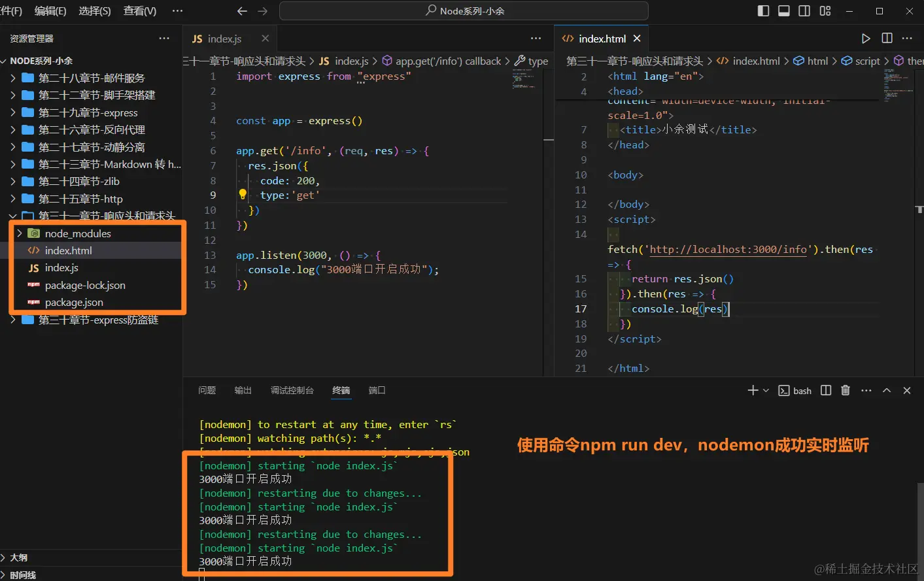This screenshot has width=924, height=581.
Task: Create a new terminal with plus icon
Action: (x=753, y=390)
